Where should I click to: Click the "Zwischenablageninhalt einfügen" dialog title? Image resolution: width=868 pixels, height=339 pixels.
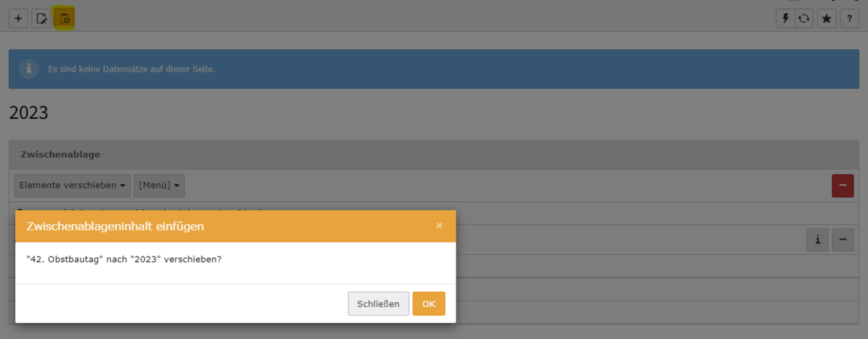[x=115, y=227]
